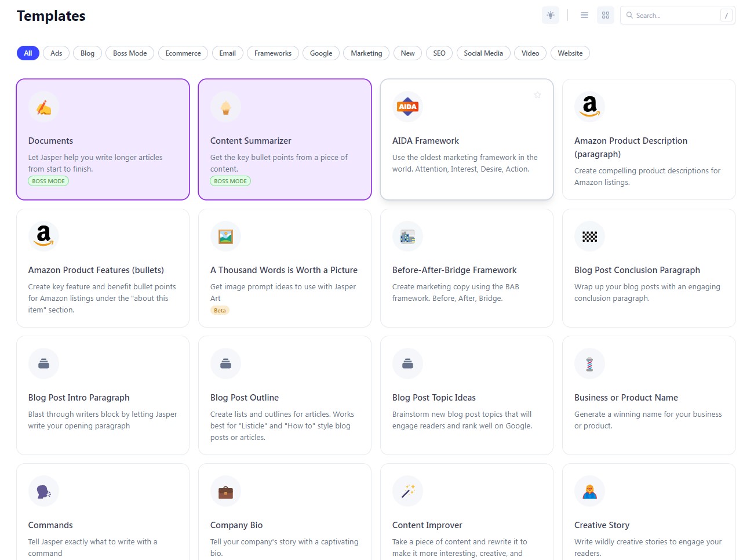Click the Creative Story template icon

pyautogui.click(x=589, y=491)
